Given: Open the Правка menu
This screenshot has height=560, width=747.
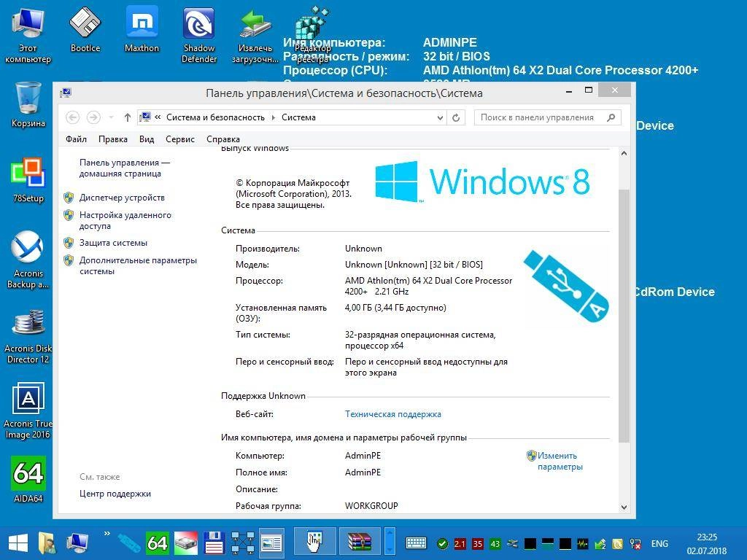Looking at the screenshot, I should click(x=113, y=139).
